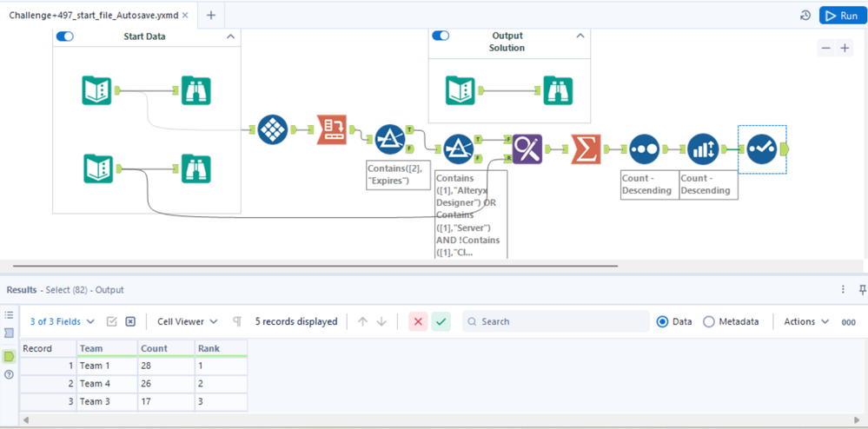This screenshot has height=429, width=868.
Task: Disable the Output Solution container toggle
Action: pyautogui.click(x=441, y=36)
